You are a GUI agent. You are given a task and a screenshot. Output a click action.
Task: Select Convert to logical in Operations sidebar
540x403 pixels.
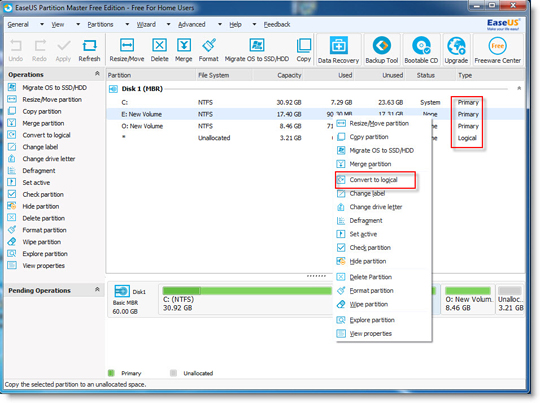[x=39, y=135]
